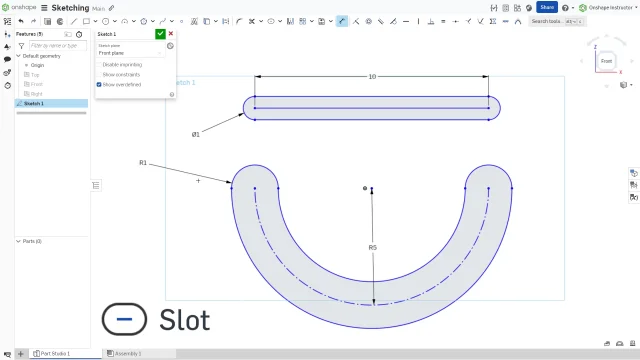Click the Search tools field
640x360 pixels.
tap(558, 21)
